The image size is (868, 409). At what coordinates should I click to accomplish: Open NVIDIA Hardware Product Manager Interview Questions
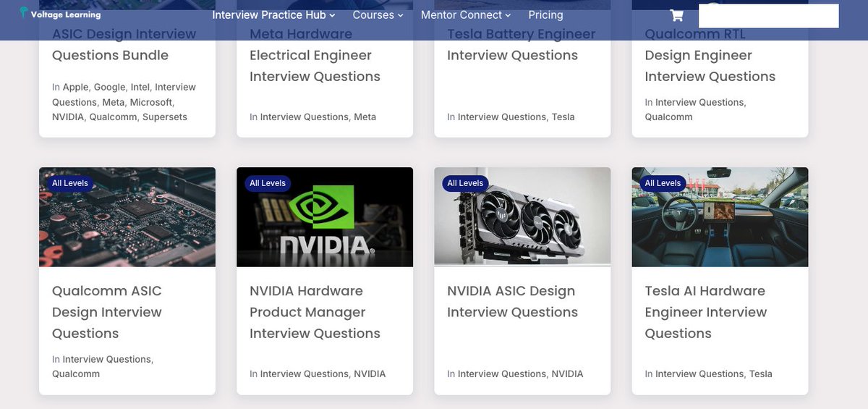(315, 312)
